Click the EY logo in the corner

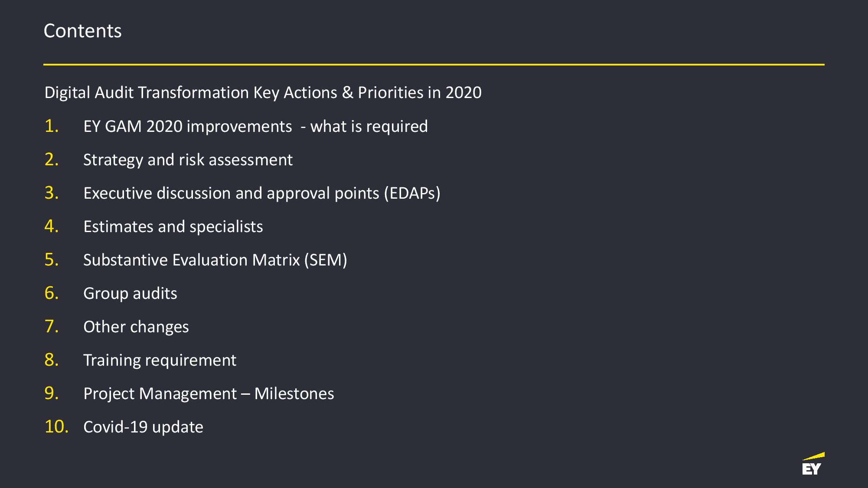(813, 463)
